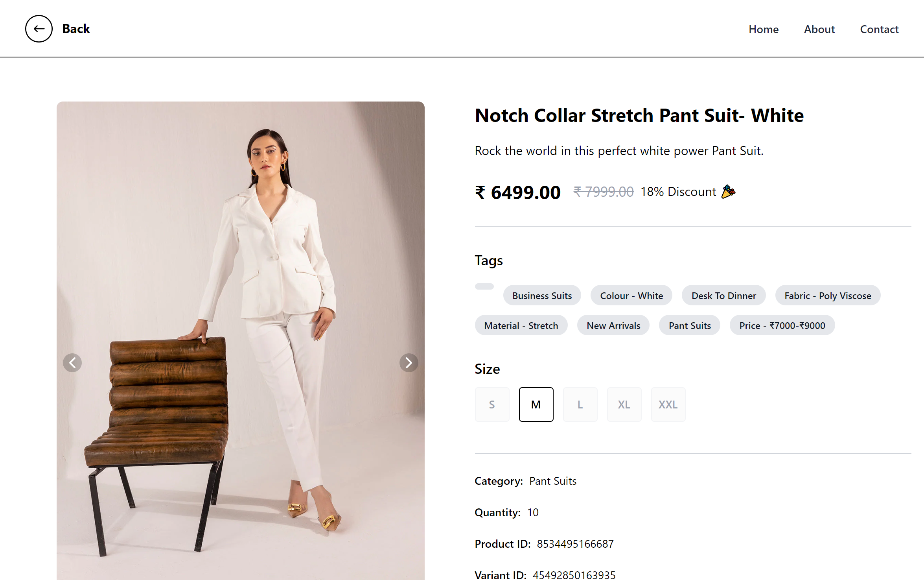Select size S

tap(492, 404)
